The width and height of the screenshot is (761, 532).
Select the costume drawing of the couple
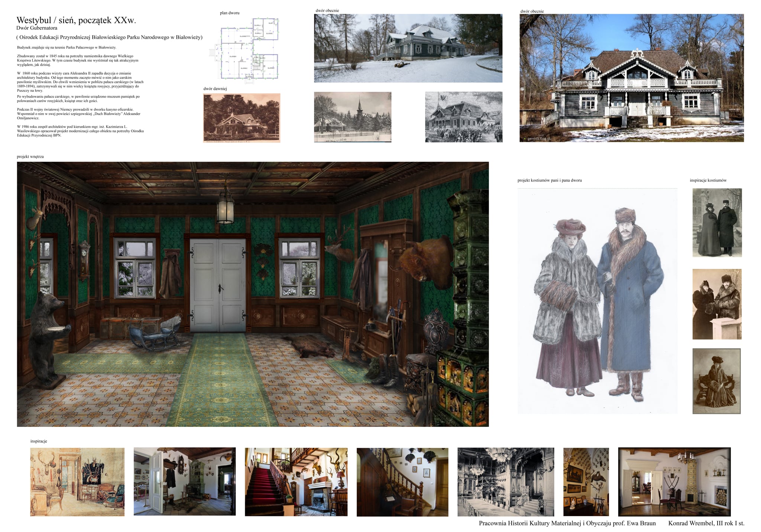(x=597, y=301)
